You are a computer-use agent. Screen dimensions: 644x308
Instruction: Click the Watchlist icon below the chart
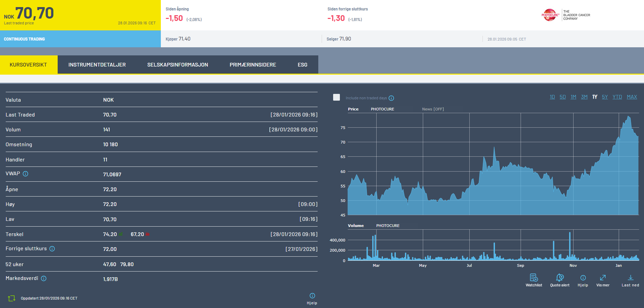pyautogui.click(x=534, y=278)
